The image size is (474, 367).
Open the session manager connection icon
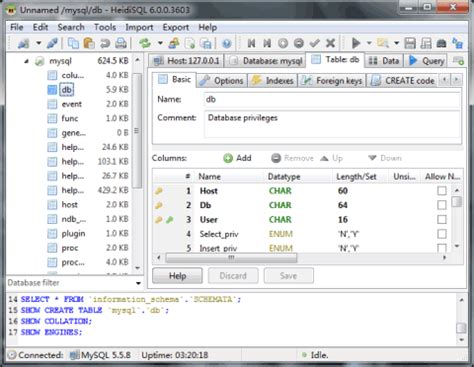[23, 43]
